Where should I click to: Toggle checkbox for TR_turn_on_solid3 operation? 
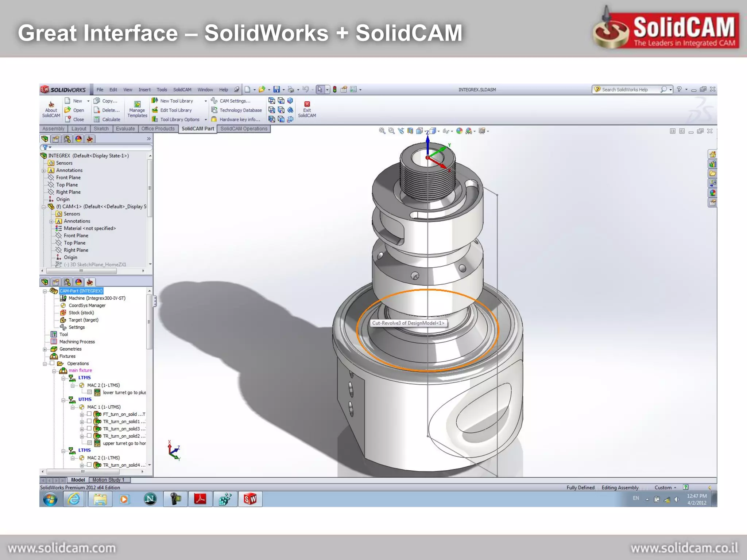[x=89, y=428]
